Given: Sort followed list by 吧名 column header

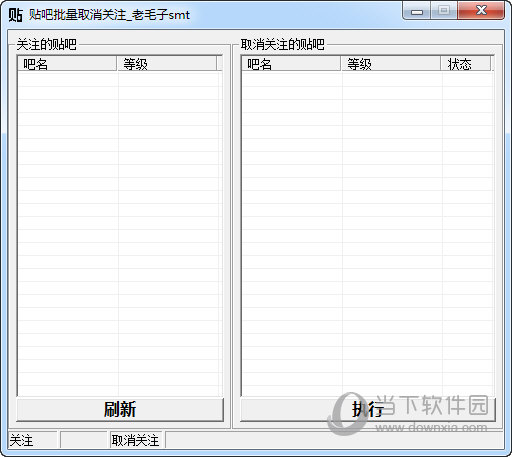Looking at the screenshot, I should [x=67, y=64].
